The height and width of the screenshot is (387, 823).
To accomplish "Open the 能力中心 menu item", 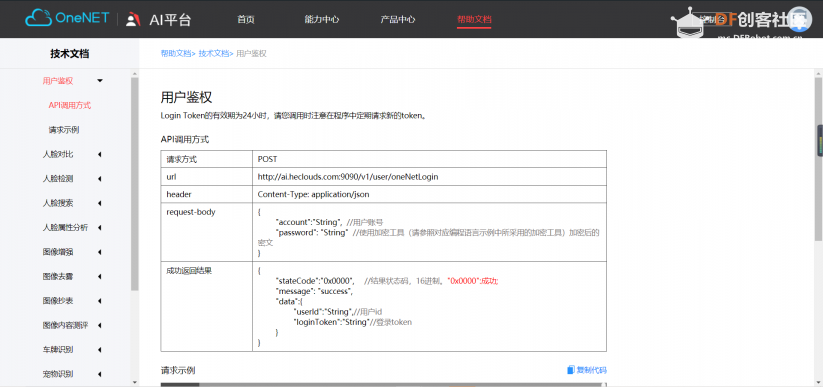I will tap(322, 19).
